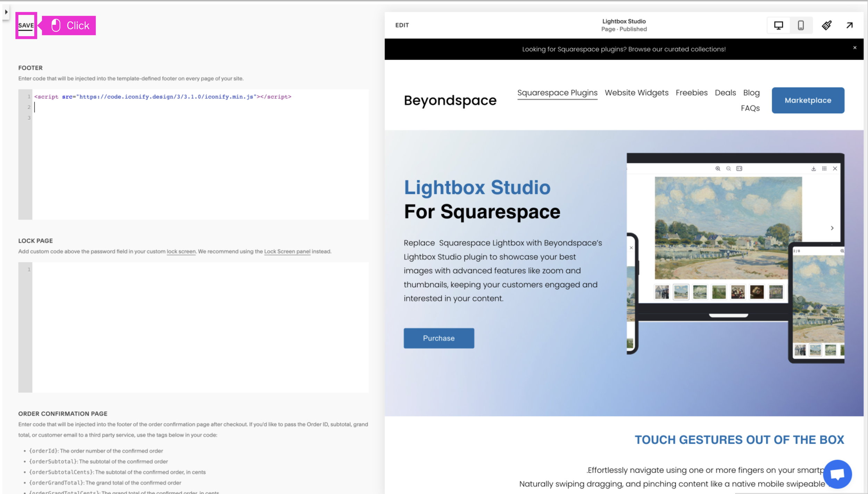Click the zoom-in magnifier in lightbox mockup
The width and height of the screenshot is (868, 494).
[718, 168]
